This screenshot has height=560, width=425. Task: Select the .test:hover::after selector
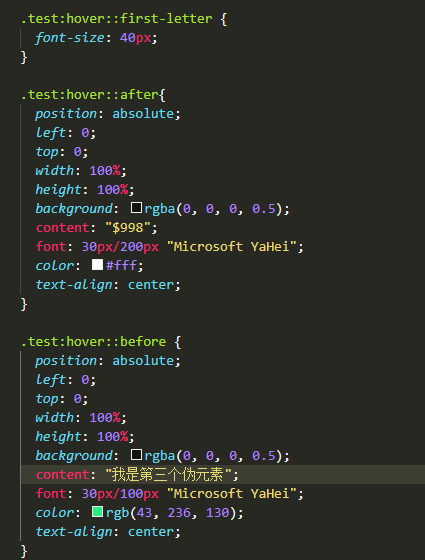pyautogui.click(x=90, y=95)
